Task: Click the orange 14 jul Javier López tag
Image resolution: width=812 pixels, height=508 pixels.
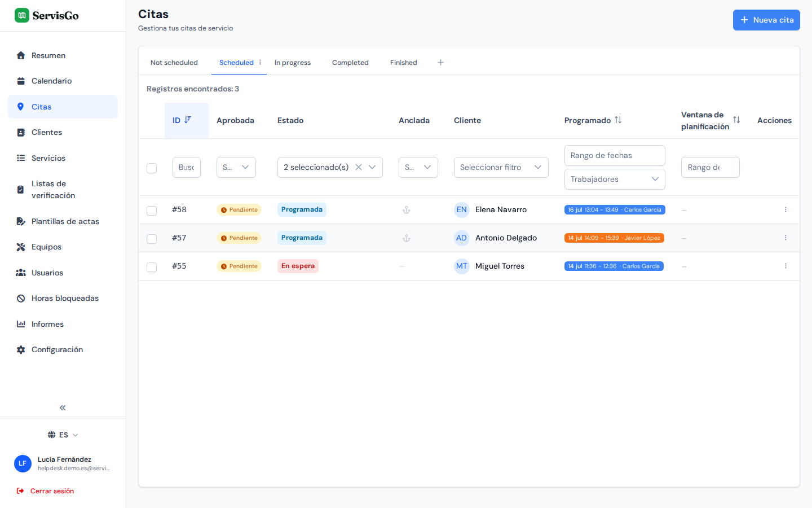Action: 614,238
